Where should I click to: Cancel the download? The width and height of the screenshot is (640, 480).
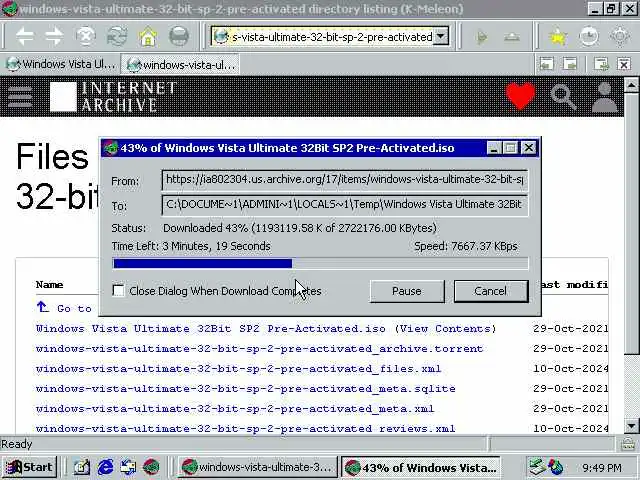[x=491, y=291]
